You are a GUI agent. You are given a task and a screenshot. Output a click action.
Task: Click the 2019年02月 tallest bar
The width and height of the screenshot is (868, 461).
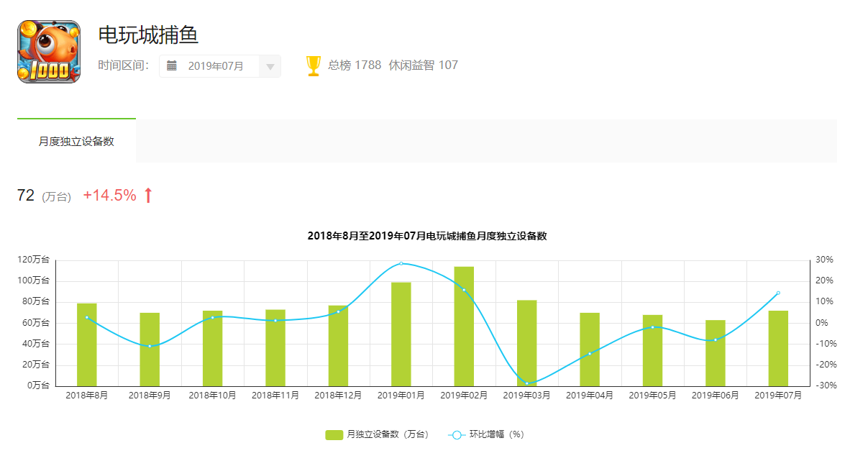(x=464, y=327)
